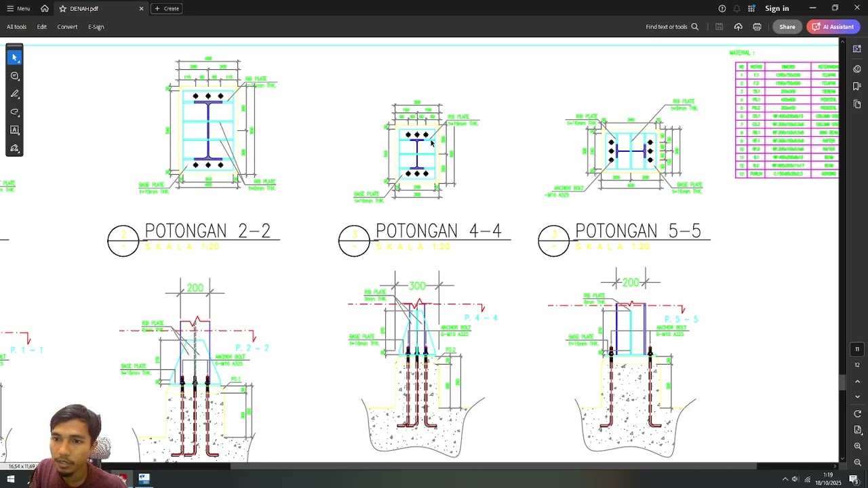Screen dimensions: 868x488
Task: Click the POTONGAN 2-2 title text
Action: coord(208,231)
